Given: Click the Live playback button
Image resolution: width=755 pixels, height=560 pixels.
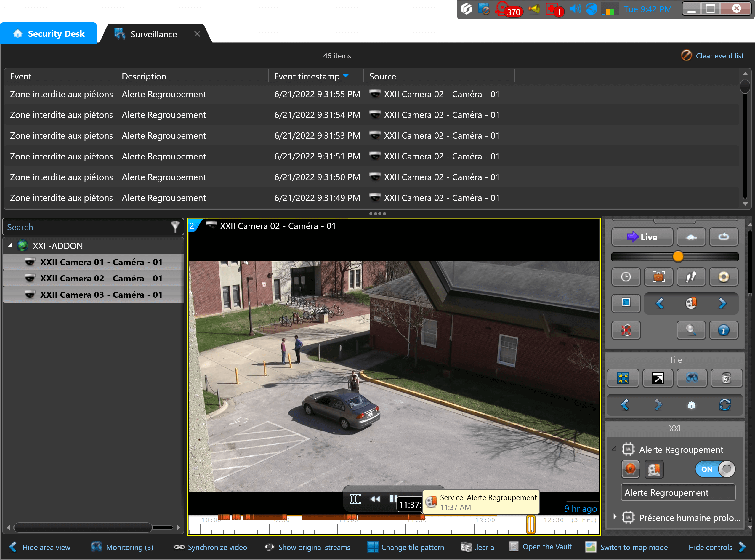Looking at the screenshot, I should (642, 237).
